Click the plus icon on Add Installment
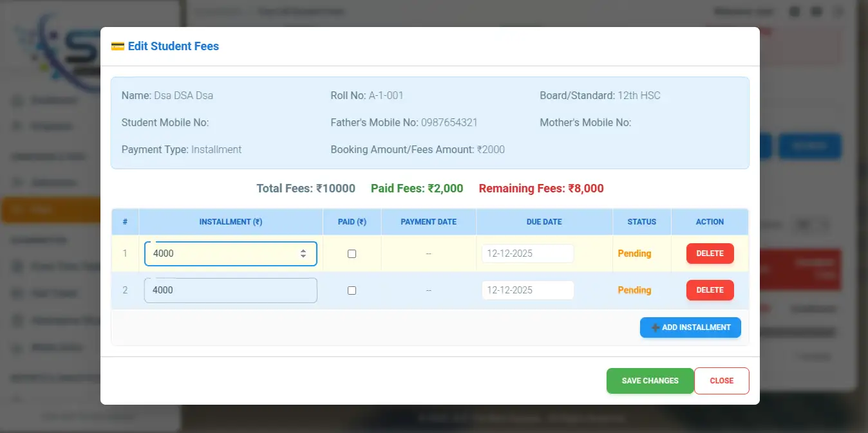The image size is (868, 433). (655, 327)
